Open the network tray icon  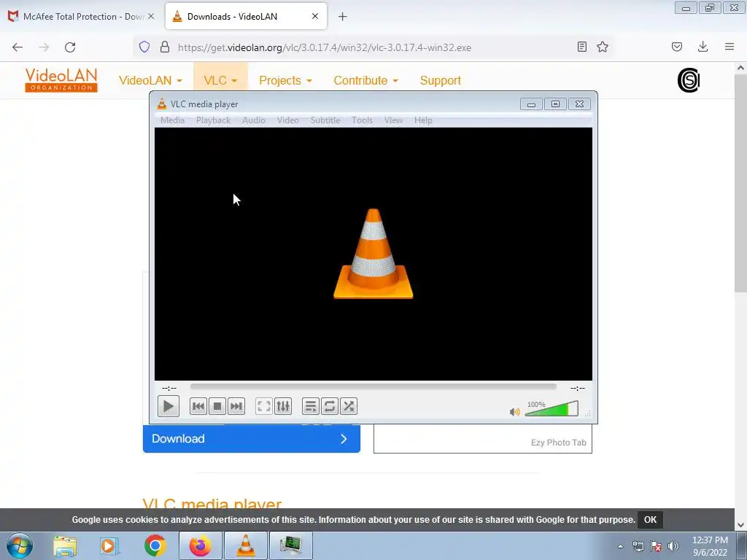638,546
